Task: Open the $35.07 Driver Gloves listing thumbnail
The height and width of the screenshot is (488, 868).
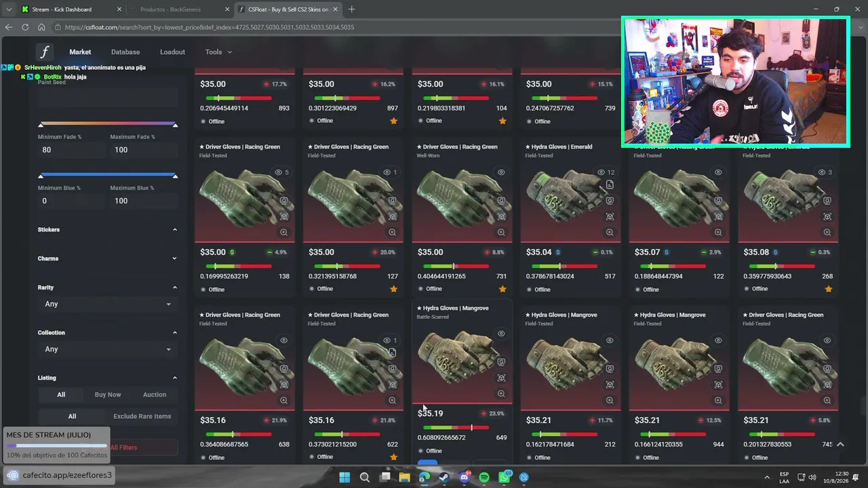Action: coord(679,203)
